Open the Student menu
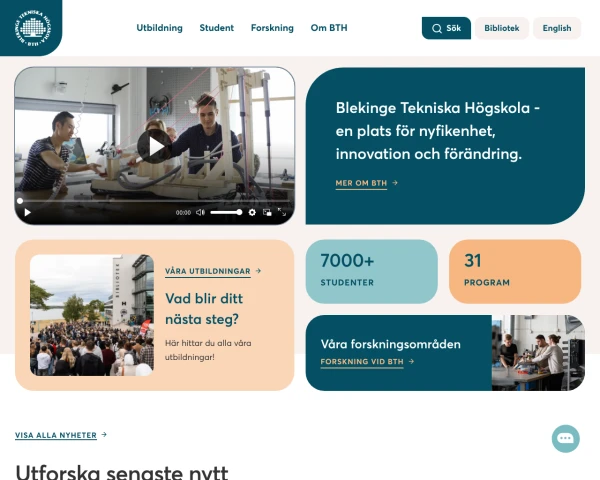This screenshot has height=480, width=600. [x=217, y=28]
